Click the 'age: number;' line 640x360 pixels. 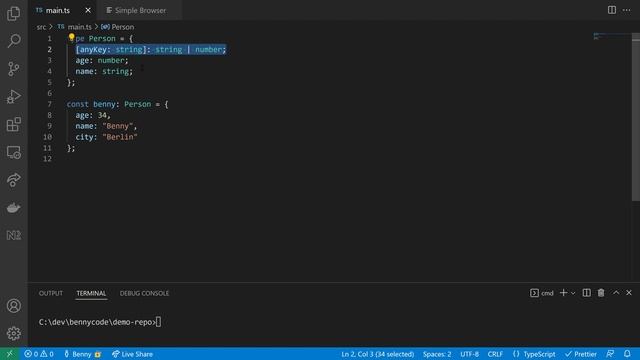click(x=102, y=60)
